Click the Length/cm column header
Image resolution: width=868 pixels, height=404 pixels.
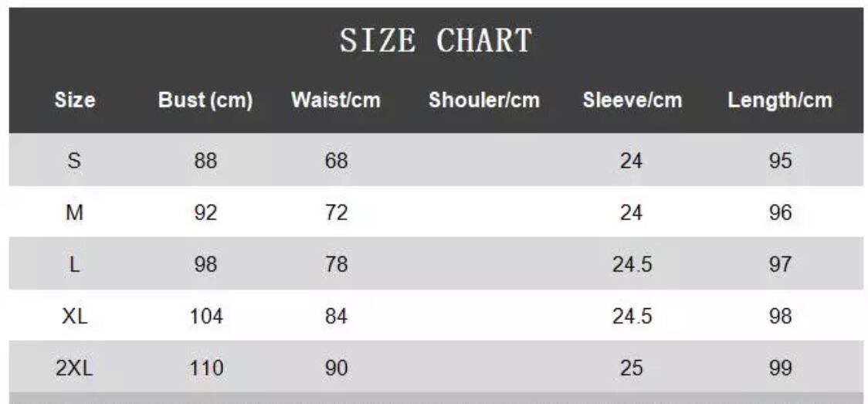(780, 100)
